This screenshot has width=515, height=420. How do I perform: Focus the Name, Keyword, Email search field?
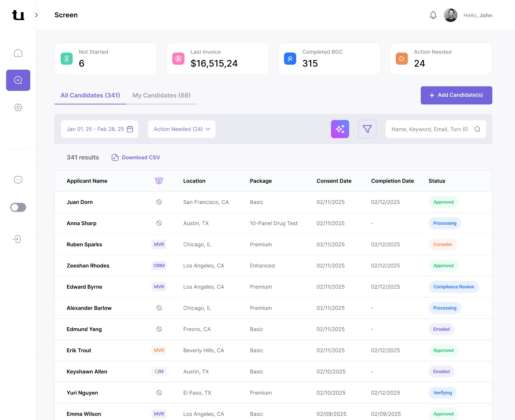point(436,129)
